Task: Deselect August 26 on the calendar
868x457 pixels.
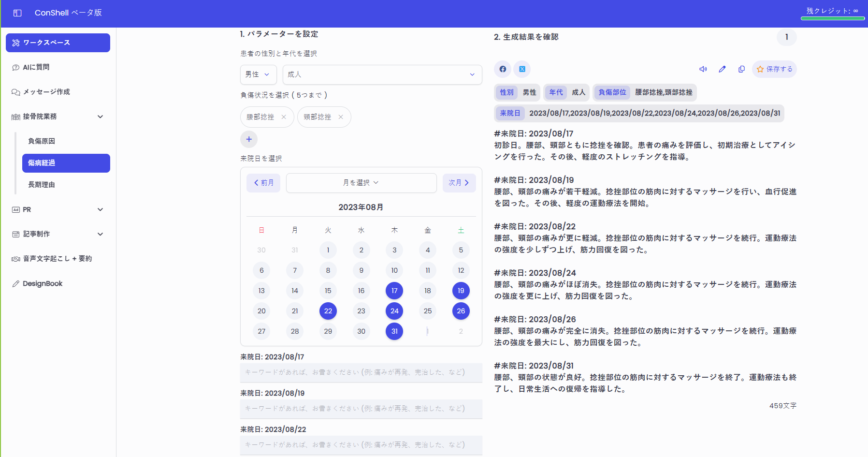Action: tap(461, 311)
